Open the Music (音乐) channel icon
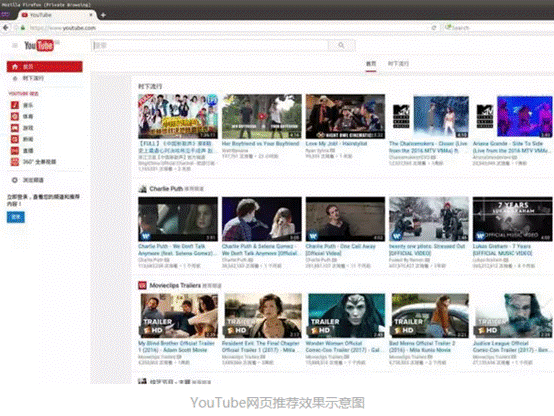This screenshot has width=554, height=416. coord(15,105)
